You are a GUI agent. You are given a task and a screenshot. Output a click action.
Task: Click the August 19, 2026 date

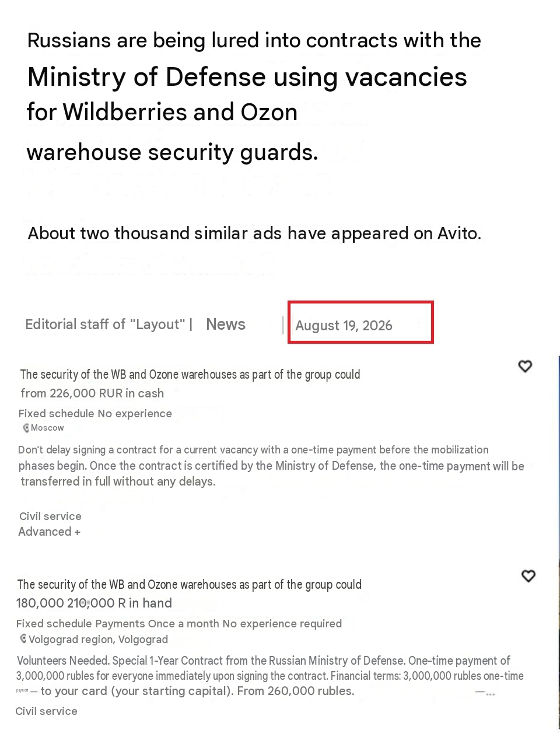click(x=344, y=326)
